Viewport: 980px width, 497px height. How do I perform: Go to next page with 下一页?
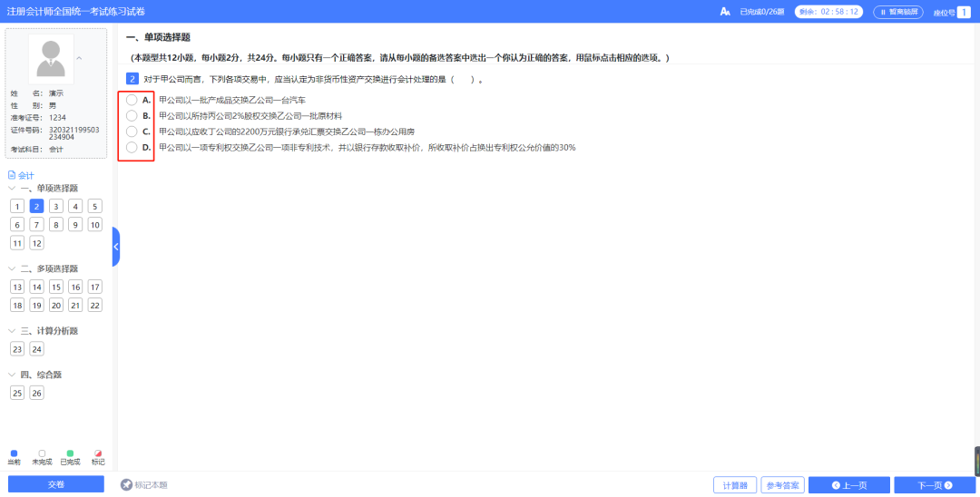tap(935, 485)
